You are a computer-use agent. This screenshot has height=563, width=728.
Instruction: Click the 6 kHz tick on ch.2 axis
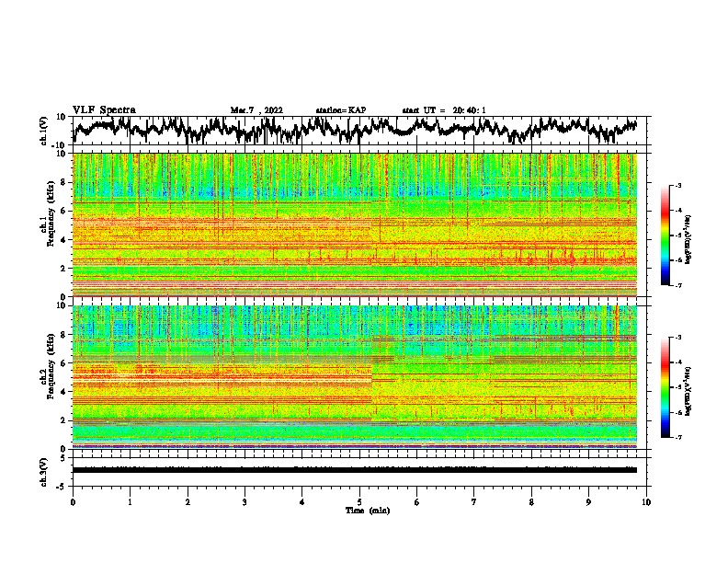point(64,362)
